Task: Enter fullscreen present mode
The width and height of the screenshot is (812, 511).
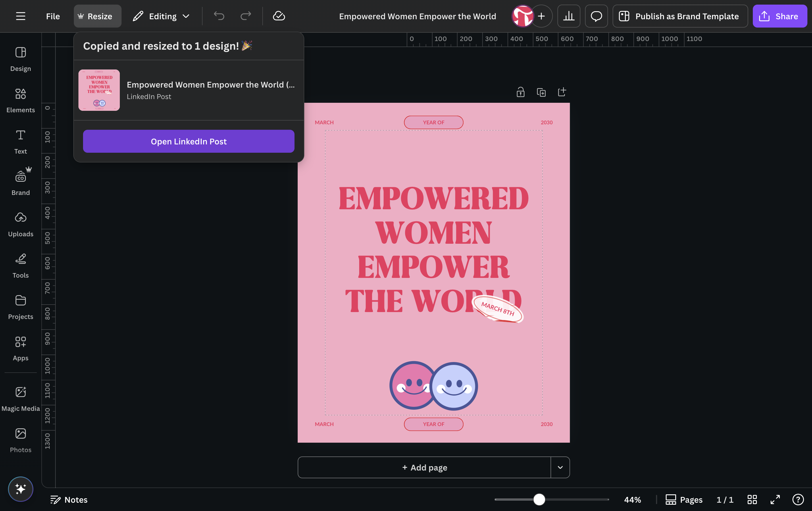Action: tap(775, 500)
